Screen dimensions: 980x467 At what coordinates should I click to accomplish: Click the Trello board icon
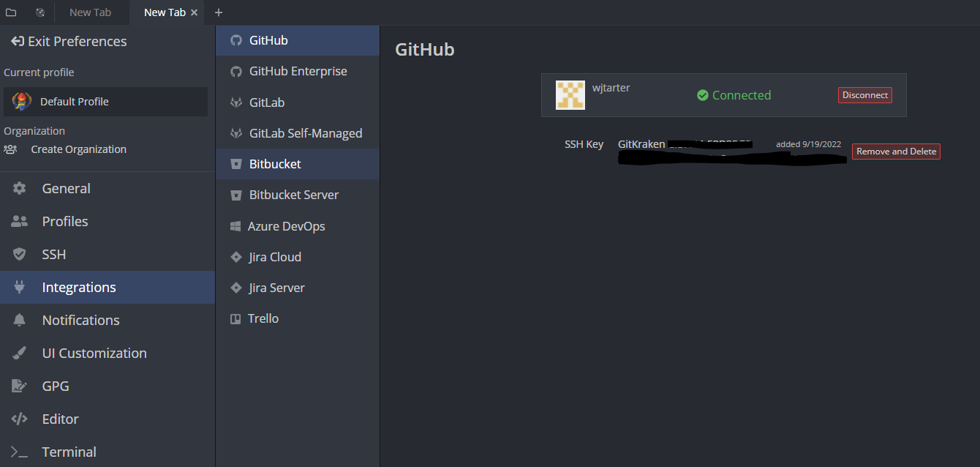pos(235,318)
